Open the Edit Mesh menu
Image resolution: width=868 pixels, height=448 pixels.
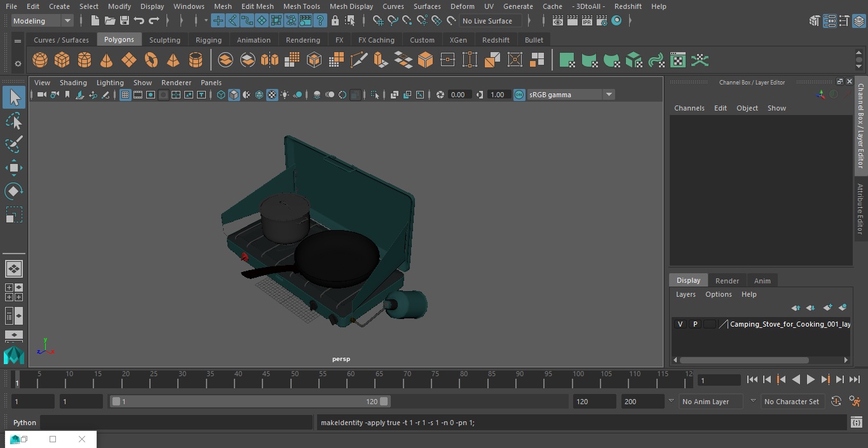[x=257, y=6]
